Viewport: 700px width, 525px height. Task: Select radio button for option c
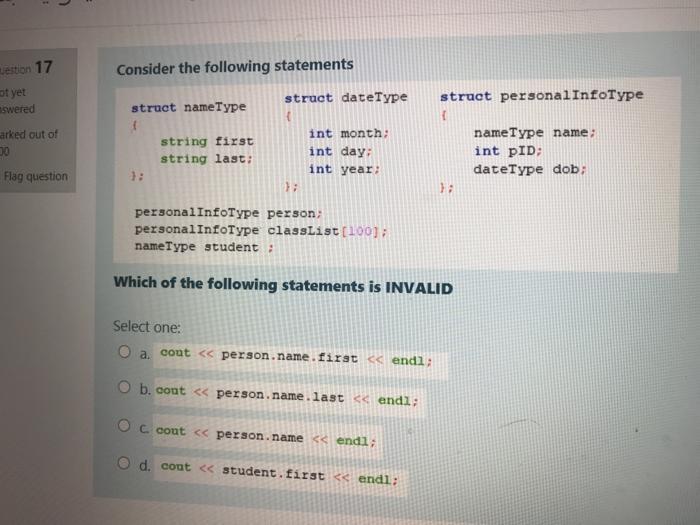(x=124, y=425)
